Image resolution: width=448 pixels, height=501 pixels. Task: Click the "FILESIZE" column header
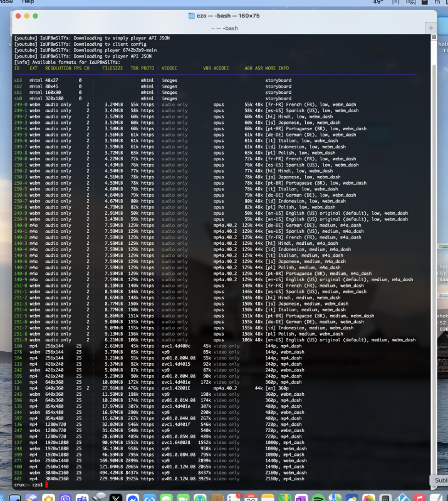coord(113,68)
